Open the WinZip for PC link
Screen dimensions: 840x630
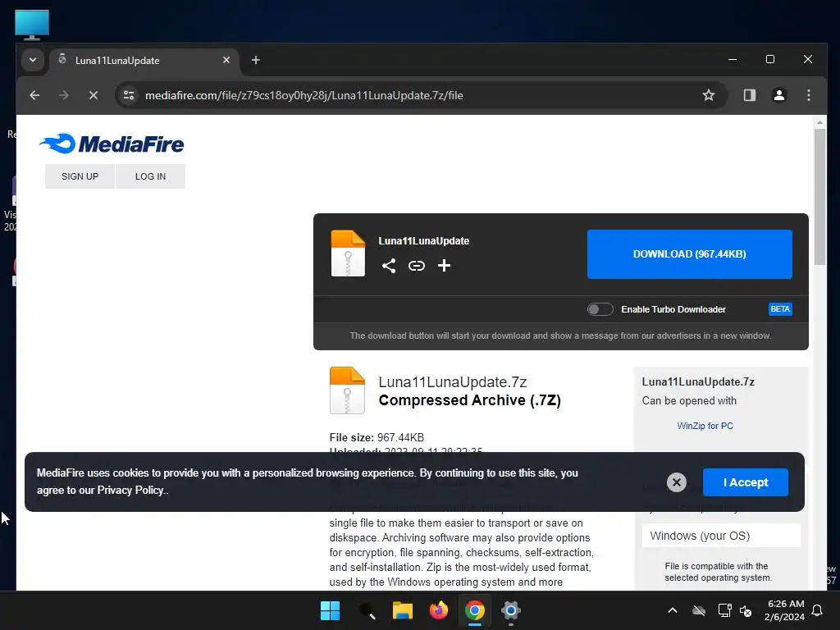coord(705,426)
